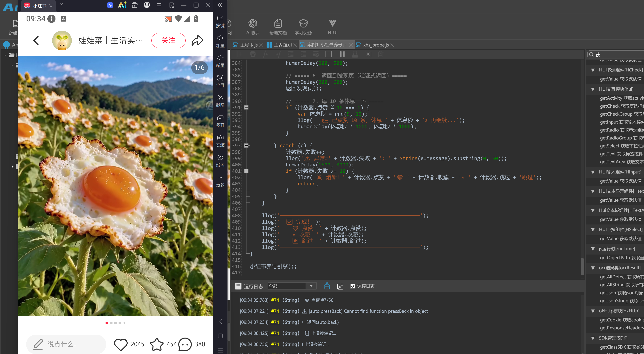Open emulator 设置 settings
The height and width of the screenshot is (354, 644).
(x=220, y=161)
